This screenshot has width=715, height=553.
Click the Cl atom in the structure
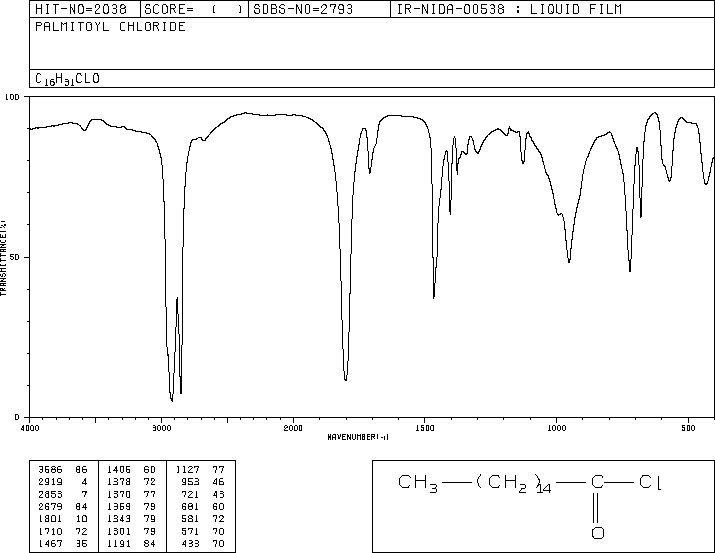(650, 482)
